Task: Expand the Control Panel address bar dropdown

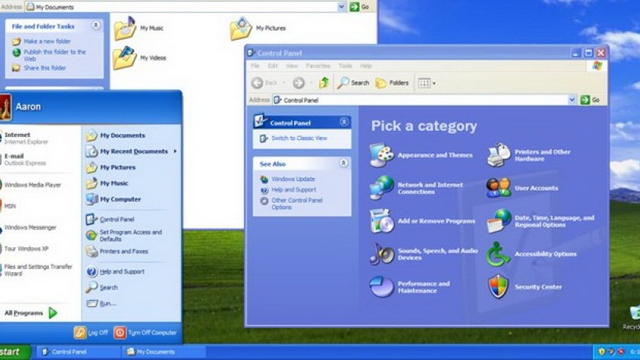Action: pos(572,100)
